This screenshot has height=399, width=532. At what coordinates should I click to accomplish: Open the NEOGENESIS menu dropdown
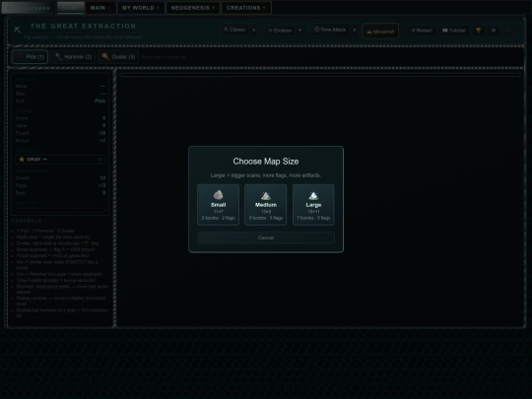[193, 8]
